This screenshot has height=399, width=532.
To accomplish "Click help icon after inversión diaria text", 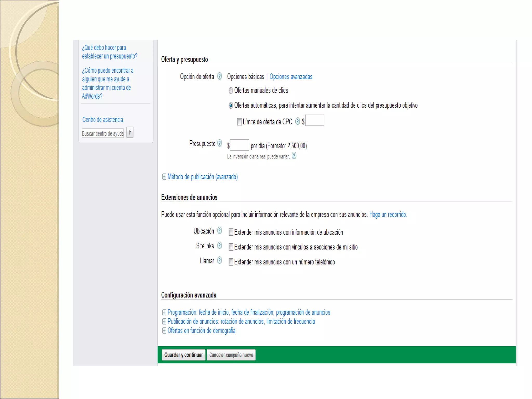I will 294,156.
